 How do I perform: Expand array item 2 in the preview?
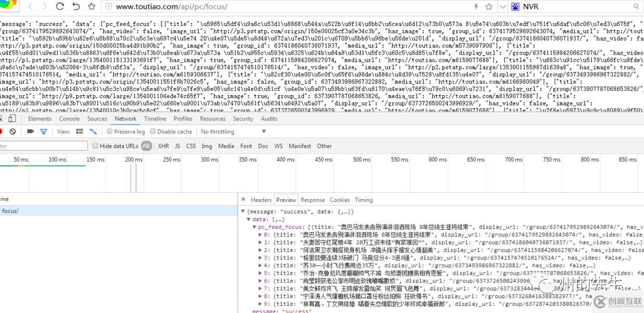coord(260,250)
